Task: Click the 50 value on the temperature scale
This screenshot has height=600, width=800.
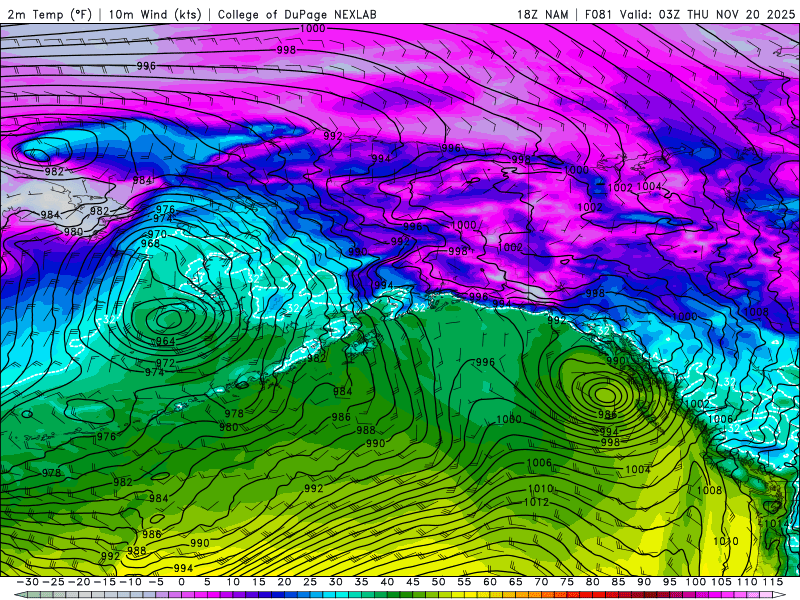Action: [x=438, y=582]
